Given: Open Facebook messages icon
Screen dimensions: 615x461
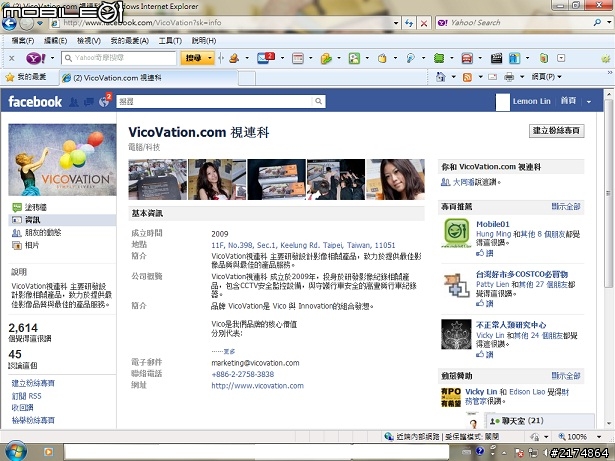Looking at the screenshot, I should (89, 102).
